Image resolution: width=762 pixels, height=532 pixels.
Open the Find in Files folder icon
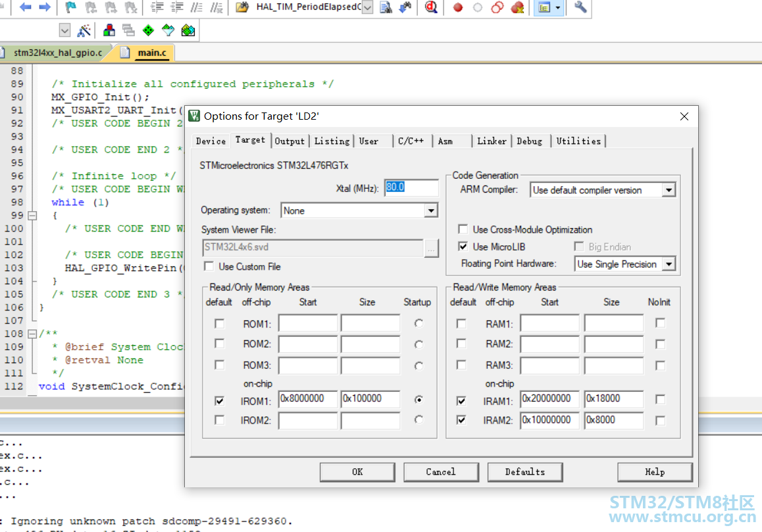pos(242,7)
